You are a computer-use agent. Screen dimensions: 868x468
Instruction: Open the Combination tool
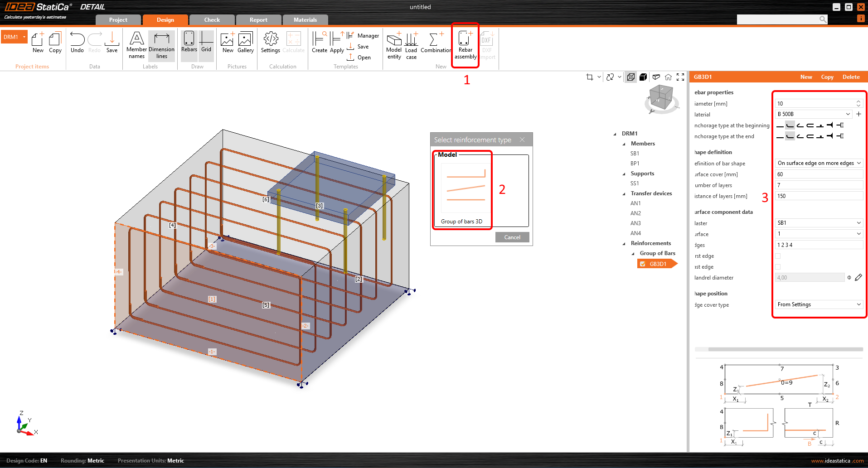click(x=435, y=44)
